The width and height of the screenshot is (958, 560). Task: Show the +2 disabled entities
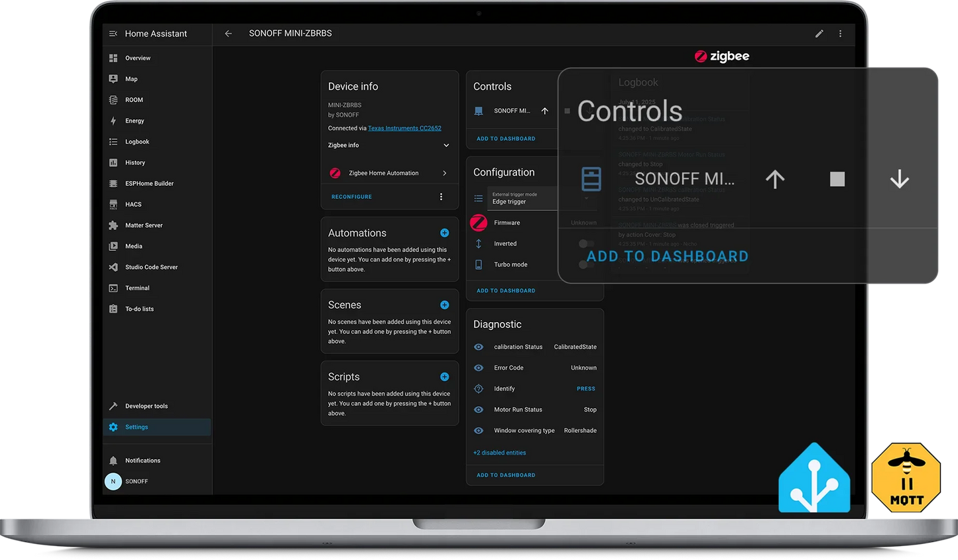pyautogui.click(x=499, y=453)
